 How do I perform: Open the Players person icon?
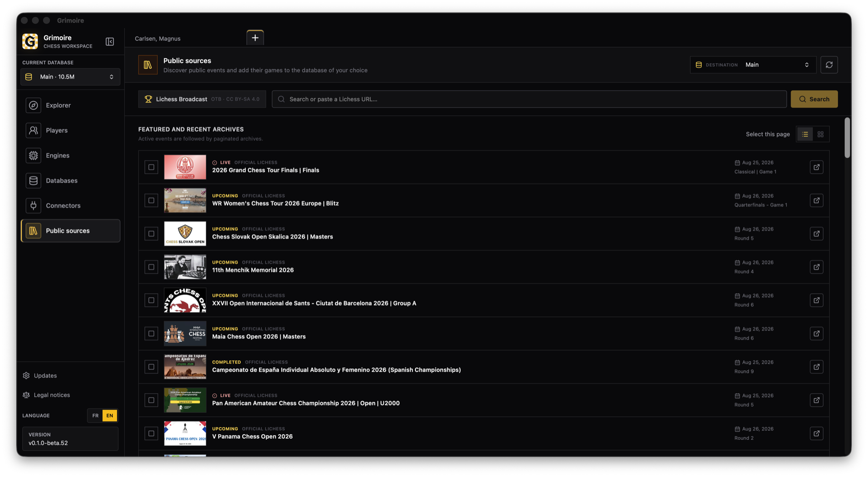(33, 131)
